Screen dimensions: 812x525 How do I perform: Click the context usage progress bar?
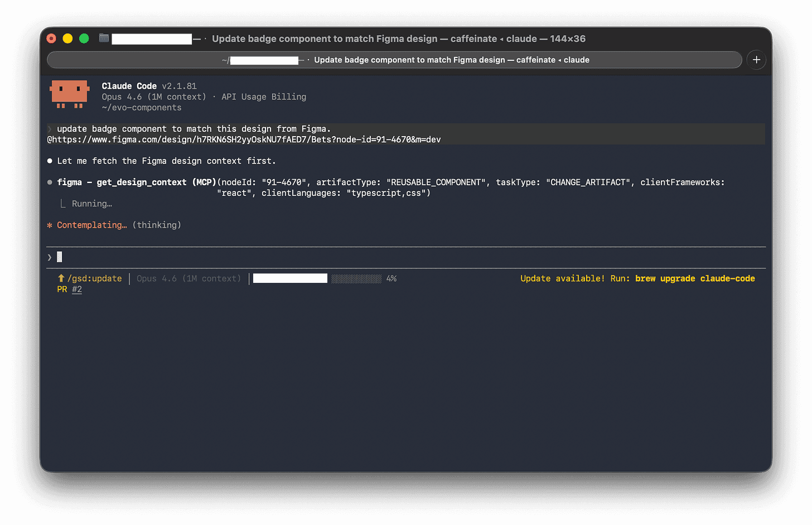[x=356, y=278]
